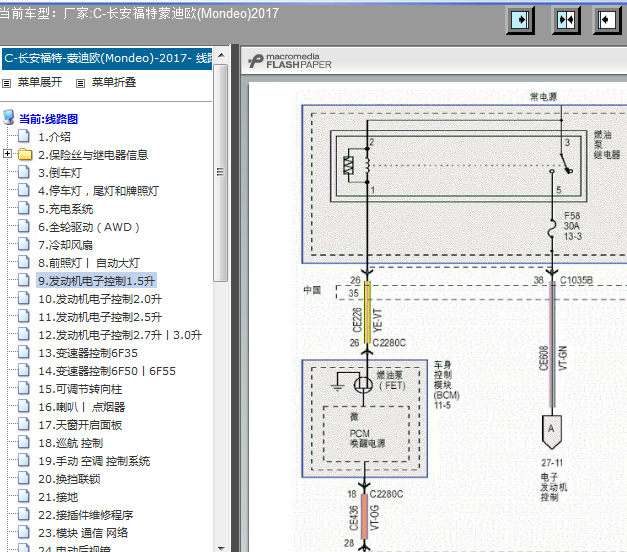Select the 当前:线路图 root node

coord(48,119)
